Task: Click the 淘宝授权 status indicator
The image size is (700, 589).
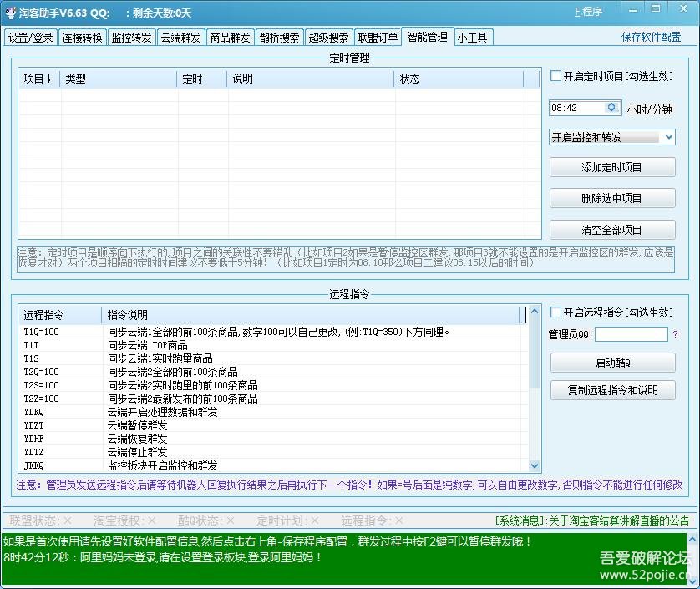Action: coord(124,520)
